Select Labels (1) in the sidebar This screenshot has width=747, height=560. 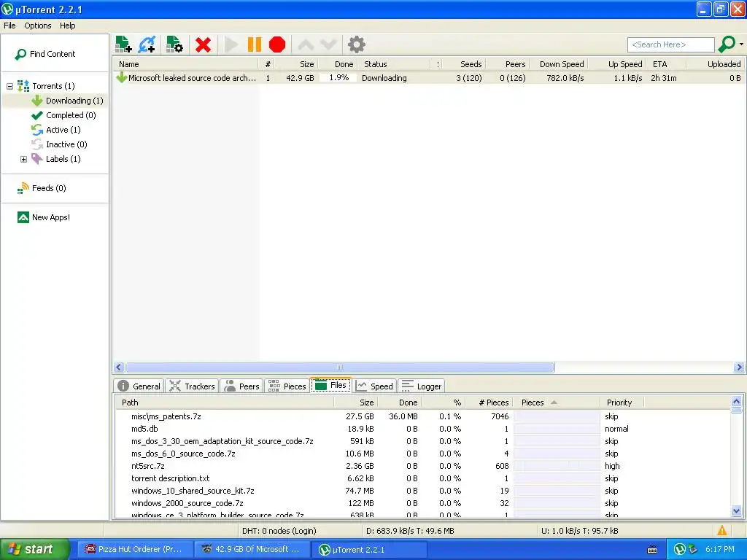(x=55, y=159)
